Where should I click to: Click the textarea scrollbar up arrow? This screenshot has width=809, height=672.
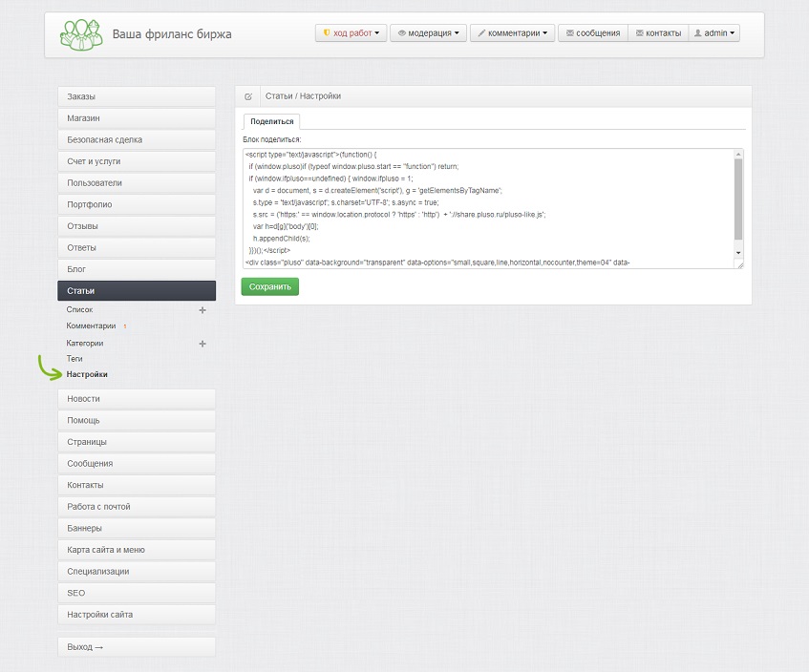[738, 154]
